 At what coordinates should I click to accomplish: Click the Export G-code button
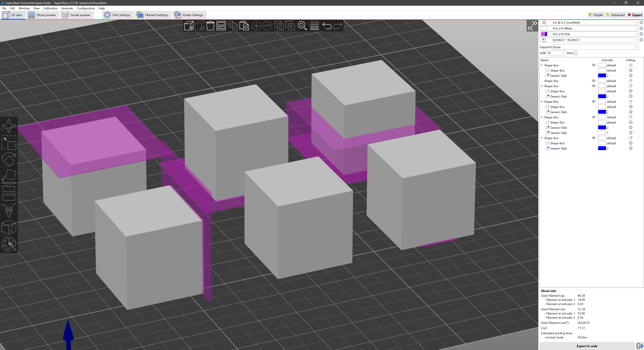tap(587, 346)
